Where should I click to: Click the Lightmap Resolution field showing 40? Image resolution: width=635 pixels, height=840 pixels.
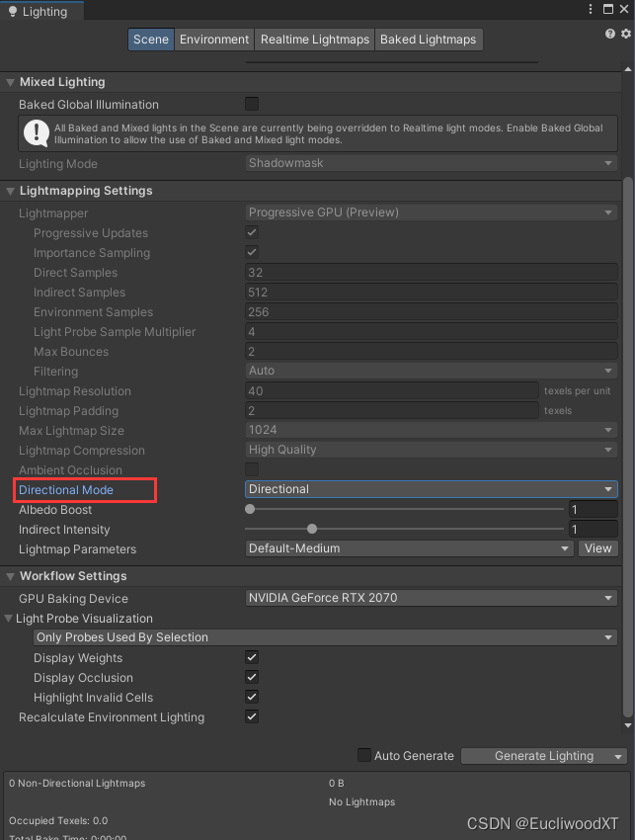coord(392,391)
